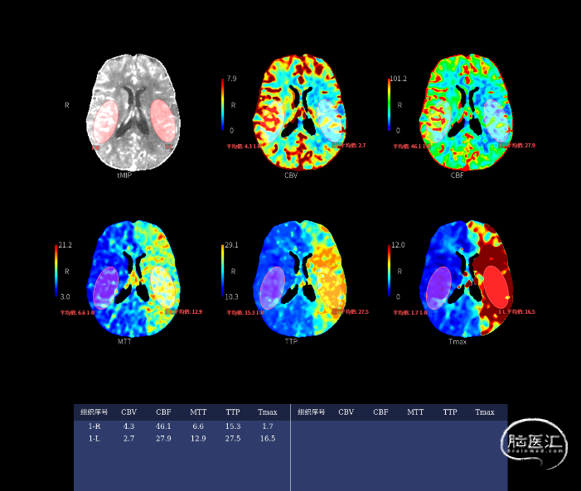Screen dimensions: 581x491
Task: Select the TTP perfusion map
Action: click(x=300, y=279)
